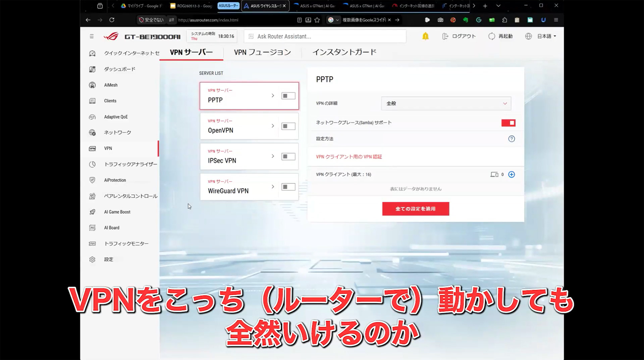This screenshot has height=360, width=644.
Task: Toggle the WireGuard VPN server switch
Action: pos(288,187)
